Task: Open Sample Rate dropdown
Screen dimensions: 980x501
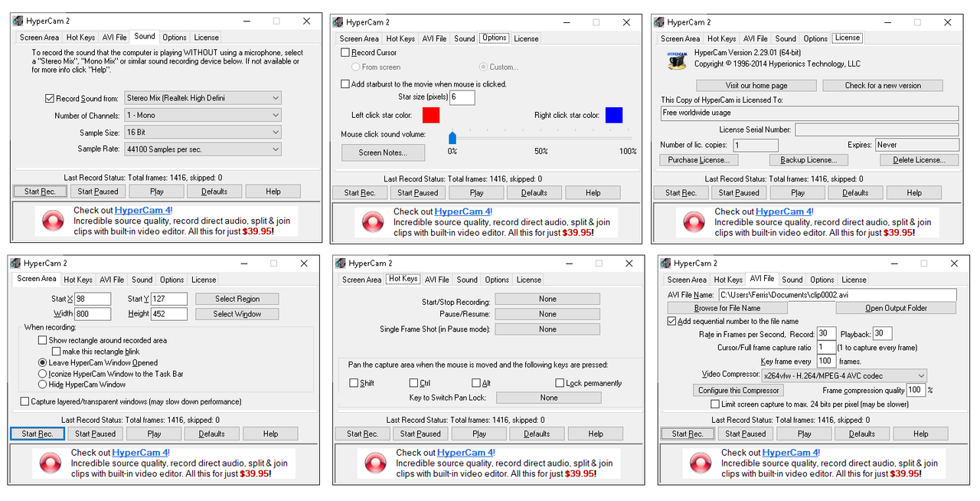Action: tap(203, 149)
